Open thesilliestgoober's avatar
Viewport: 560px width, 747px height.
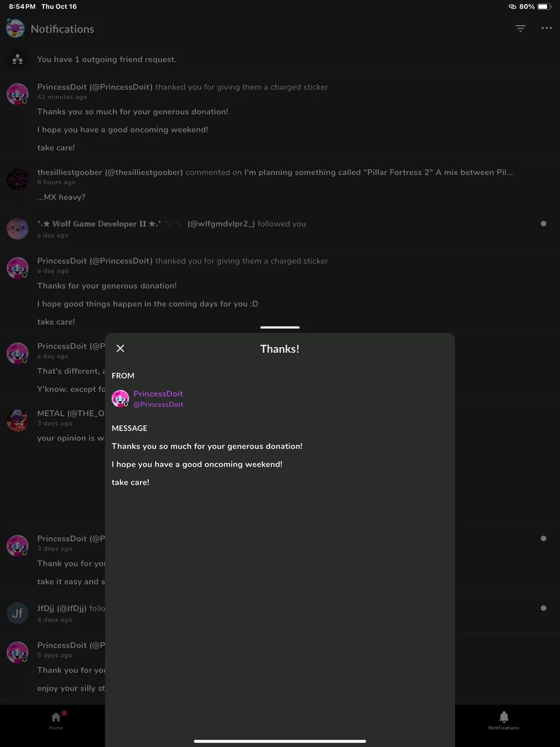[17, 179]
